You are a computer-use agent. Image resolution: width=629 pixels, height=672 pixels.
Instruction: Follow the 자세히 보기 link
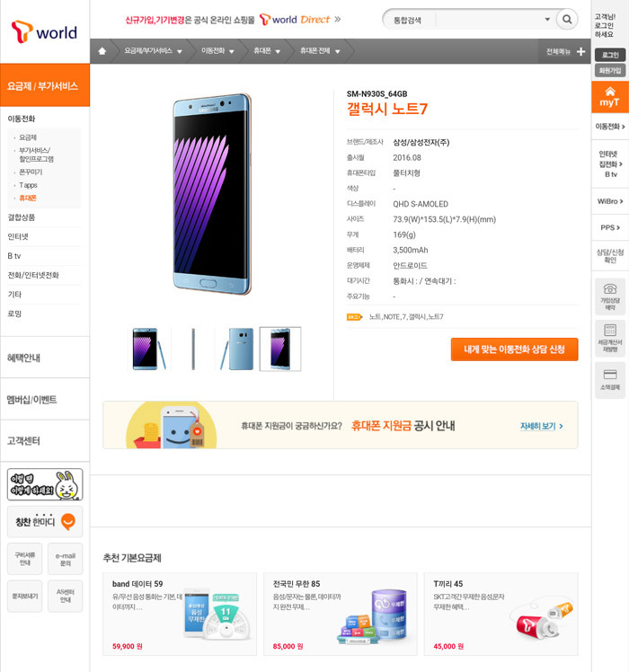coord(541,426)
